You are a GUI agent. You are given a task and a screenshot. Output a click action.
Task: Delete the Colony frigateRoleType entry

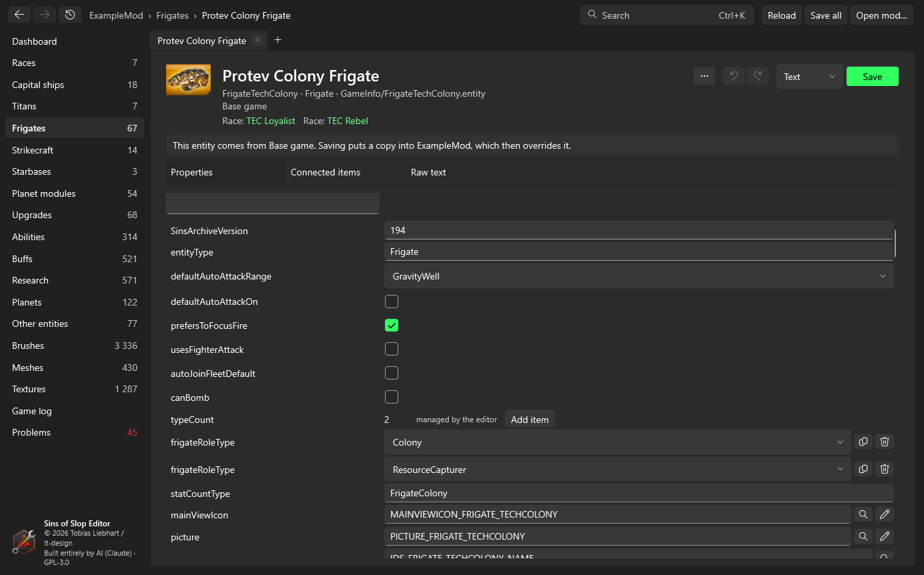point(885,442)
